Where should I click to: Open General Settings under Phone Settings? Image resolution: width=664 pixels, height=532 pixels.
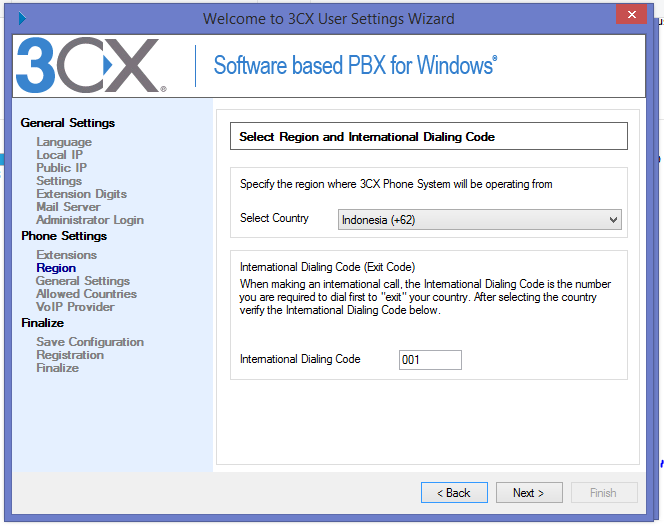(83, 281)
